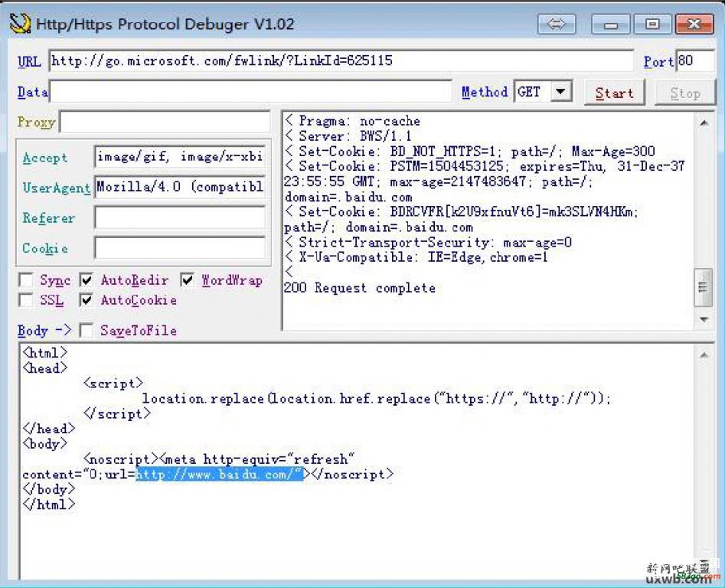Click the Port label
The image size is (725, 588).
pos(658,61)
